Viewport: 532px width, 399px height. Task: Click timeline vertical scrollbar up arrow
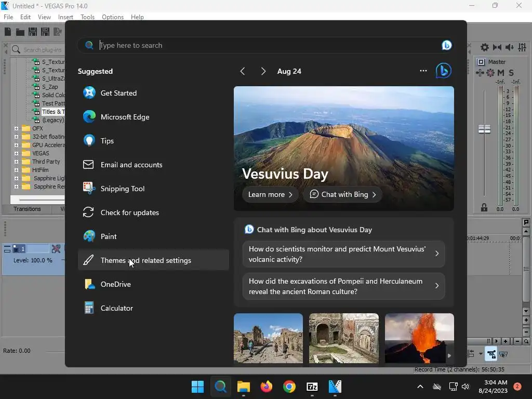526,231
